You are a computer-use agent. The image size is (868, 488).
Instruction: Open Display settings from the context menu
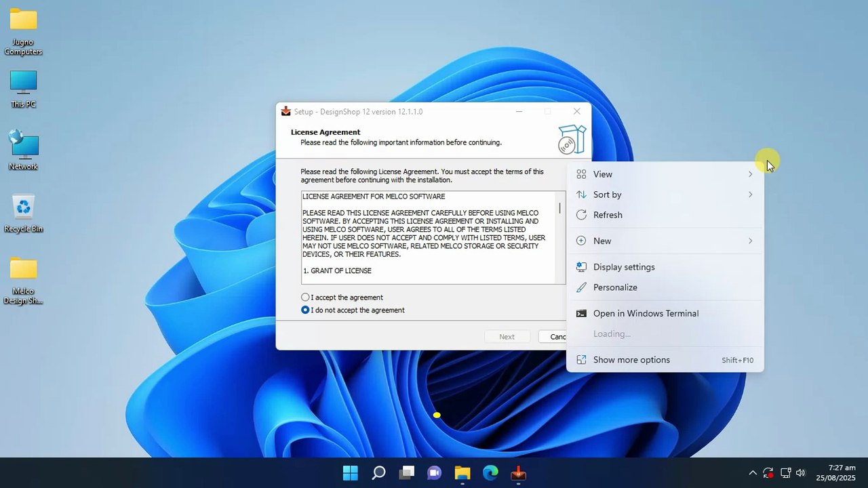click(x=665, y=267)
